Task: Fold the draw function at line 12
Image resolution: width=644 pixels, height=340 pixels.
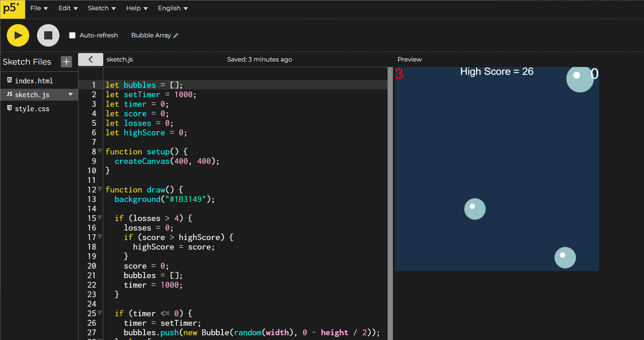Action: (x=100, y=189)
